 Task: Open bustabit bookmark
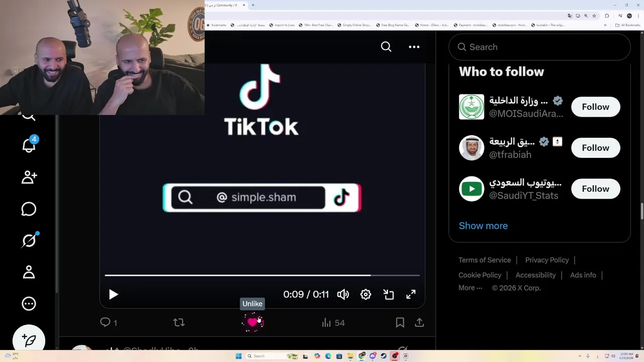coord(548,25)
